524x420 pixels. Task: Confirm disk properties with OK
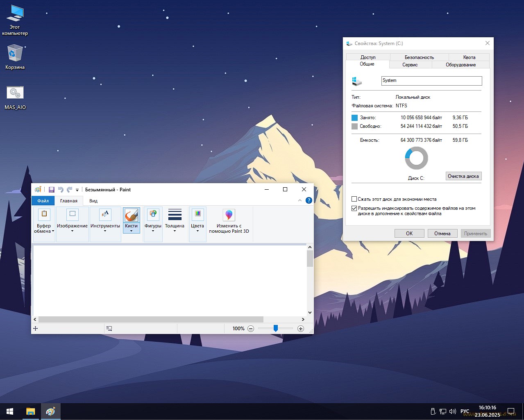point(409,233)
